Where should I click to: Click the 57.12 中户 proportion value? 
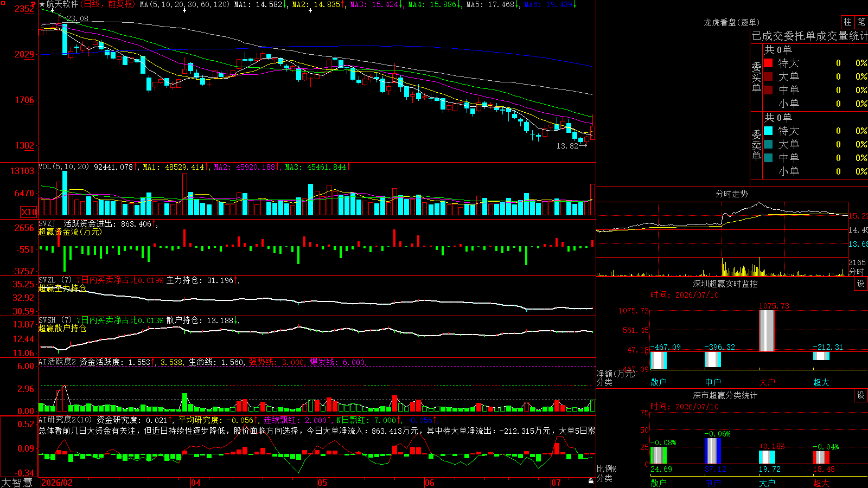(716, 469)
